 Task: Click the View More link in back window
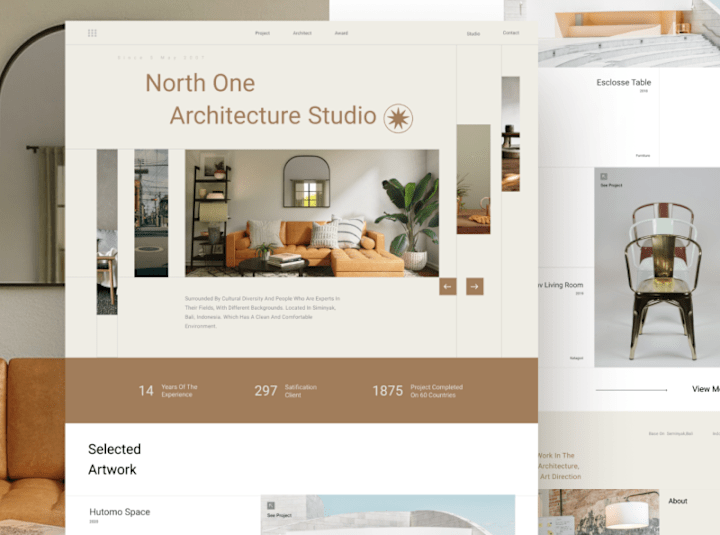click(x=706, y=389)
